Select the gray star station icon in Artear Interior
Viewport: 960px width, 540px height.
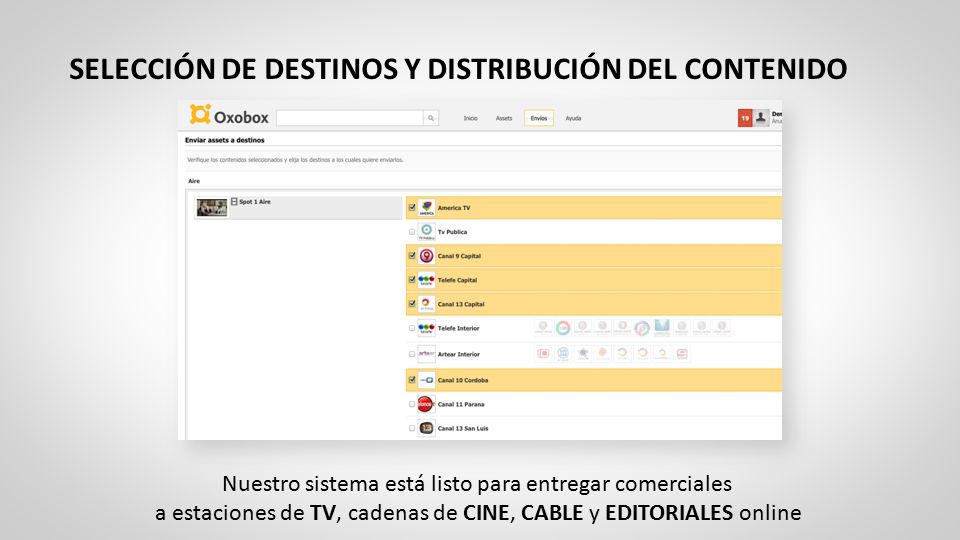coord(583,353)
